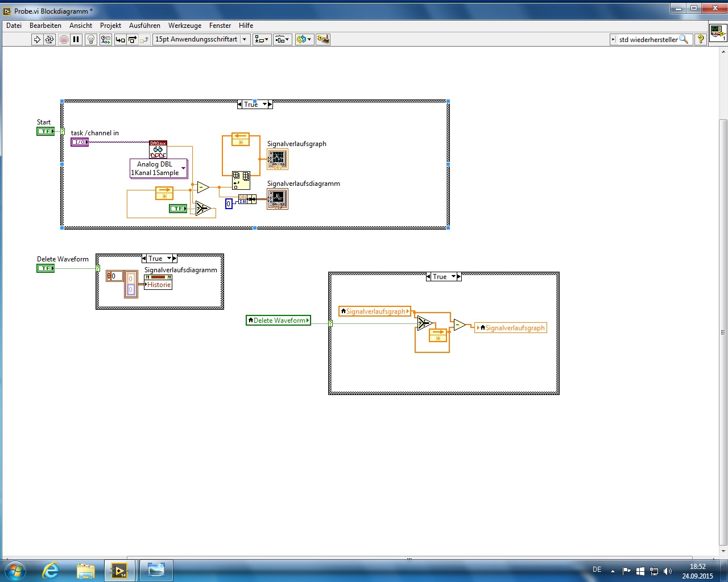
Task: Click the VI icon pane in corner
Action: pos(718,32)
